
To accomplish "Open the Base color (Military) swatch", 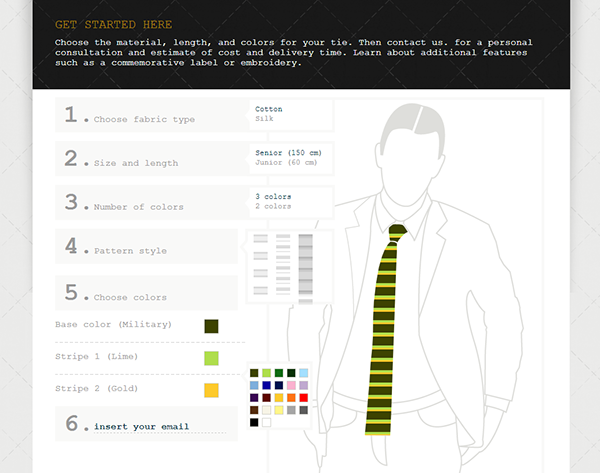I will (x=211, y=326).
